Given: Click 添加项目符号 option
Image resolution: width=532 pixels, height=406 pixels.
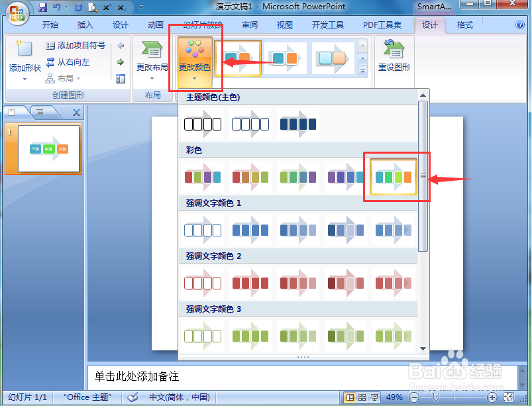Looking at the screenshot, I should point(76,45).
